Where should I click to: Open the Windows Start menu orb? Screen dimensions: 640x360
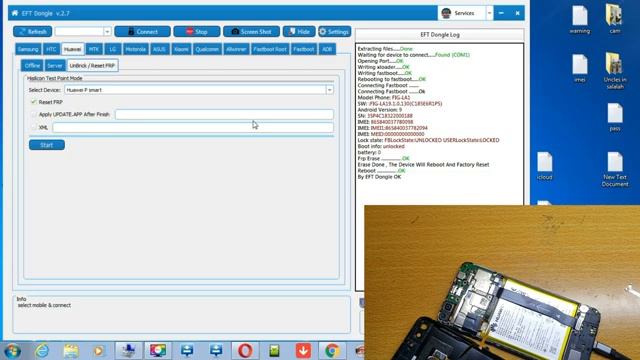coord(12,351)
